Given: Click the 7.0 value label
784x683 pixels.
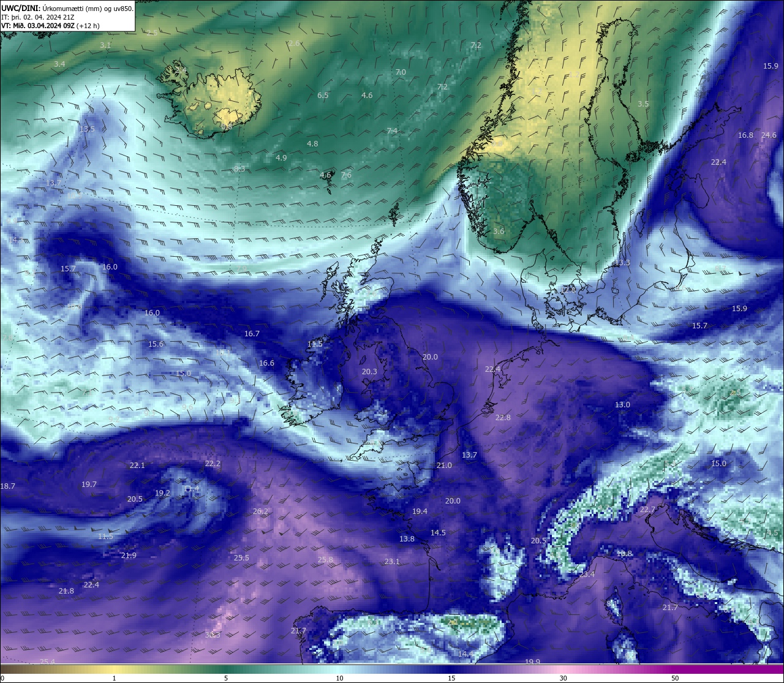Looking at the screenshot, I should click(401, 72).
